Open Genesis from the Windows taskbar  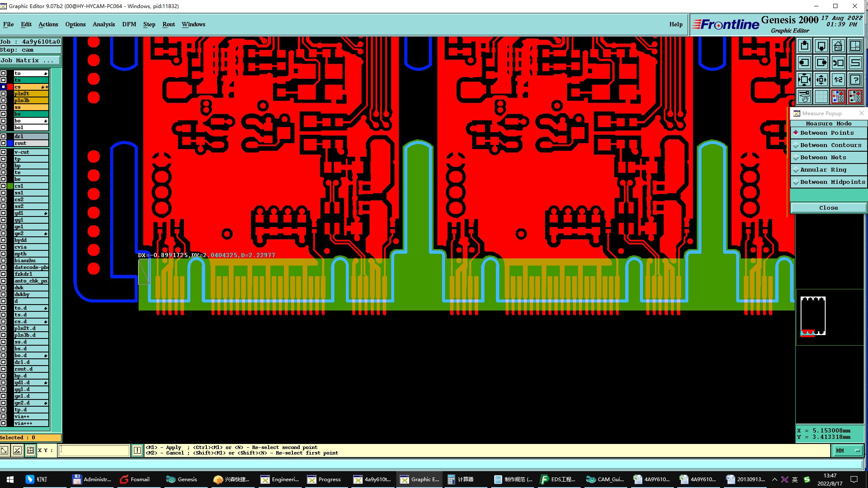click(182, 480)
